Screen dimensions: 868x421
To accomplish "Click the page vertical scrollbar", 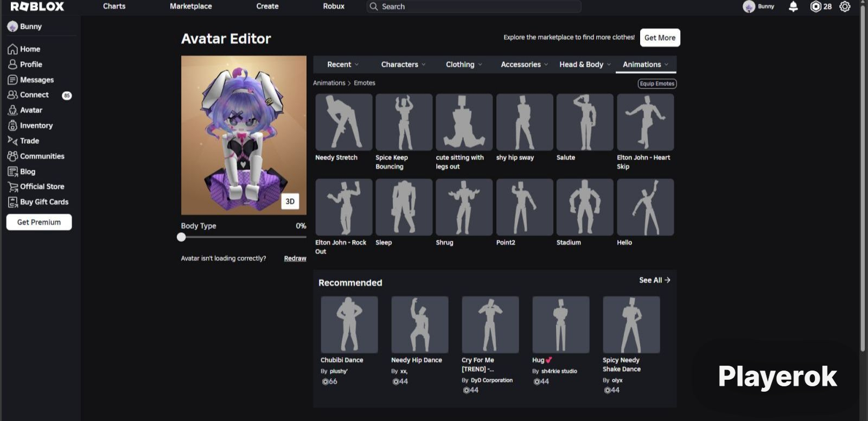I will click(863, 179).
